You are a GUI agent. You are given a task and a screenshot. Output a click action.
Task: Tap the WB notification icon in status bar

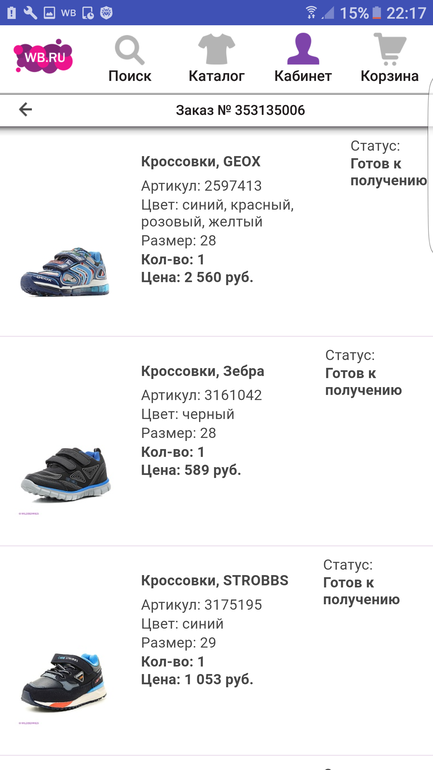pyautogui.click(x=68, y=13)
